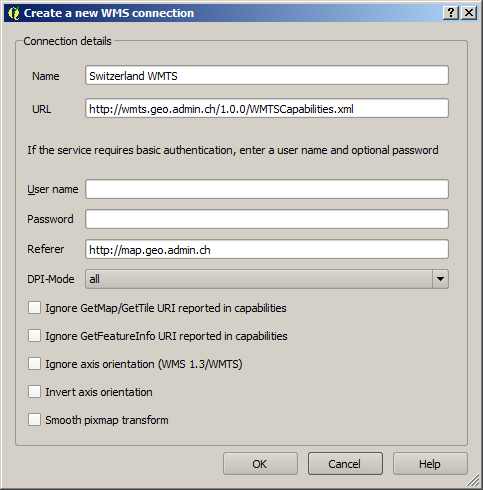Confirm with the OK button
The width and height of the screenshot is (483, 490).
click(x=260, y=464)
